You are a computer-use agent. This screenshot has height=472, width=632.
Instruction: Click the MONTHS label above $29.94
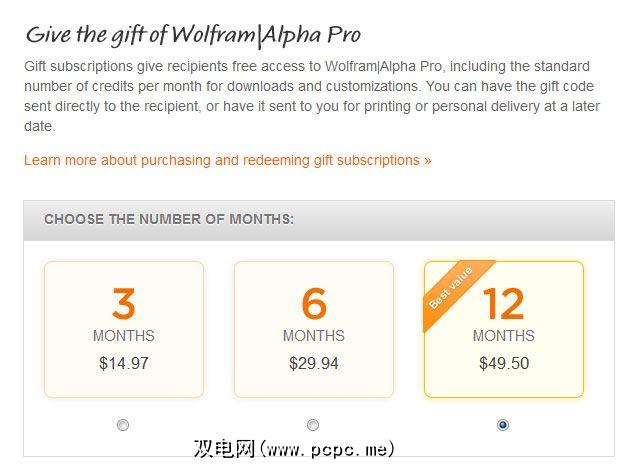pos(314,336)
